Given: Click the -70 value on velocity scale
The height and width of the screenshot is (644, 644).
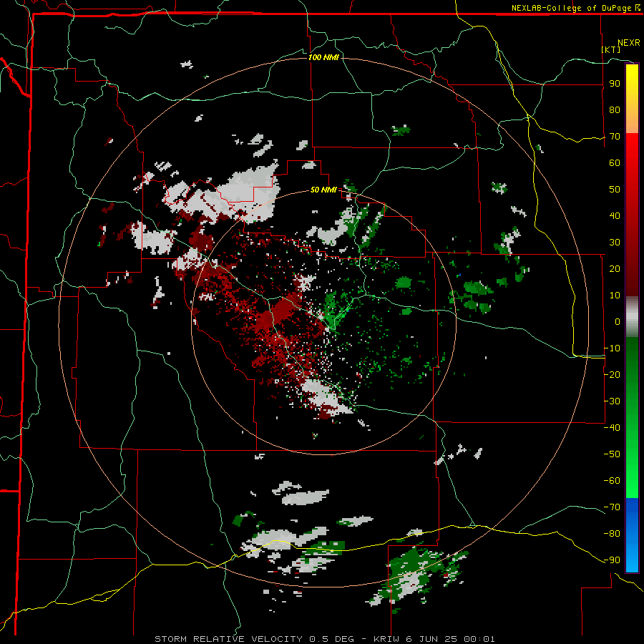Looking at the screenshot, I should pos(612,507).
